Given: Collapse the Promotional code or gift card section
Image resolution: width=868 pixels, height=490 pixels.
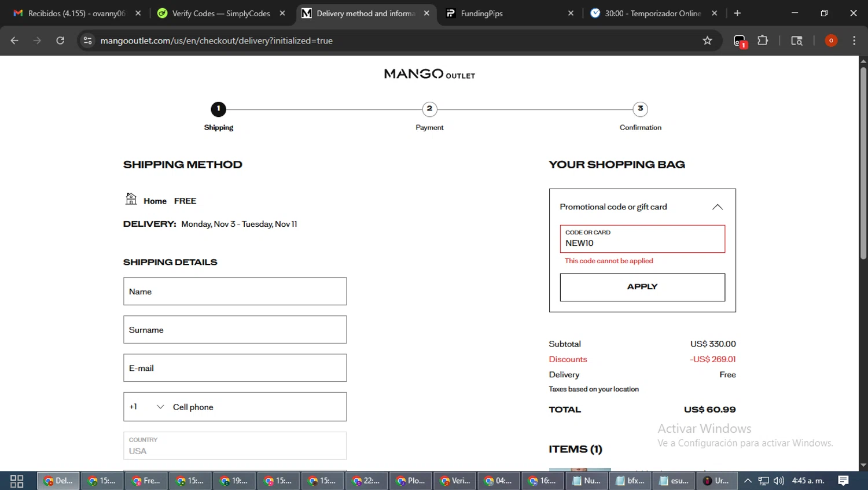Looking at the screenshot, I should click(718, 207).
